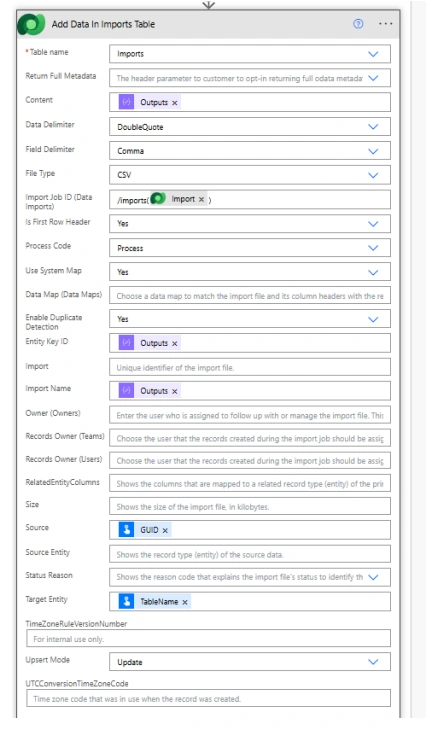Click the 'DoubleQuote' delimiter value

pos(140,127)
